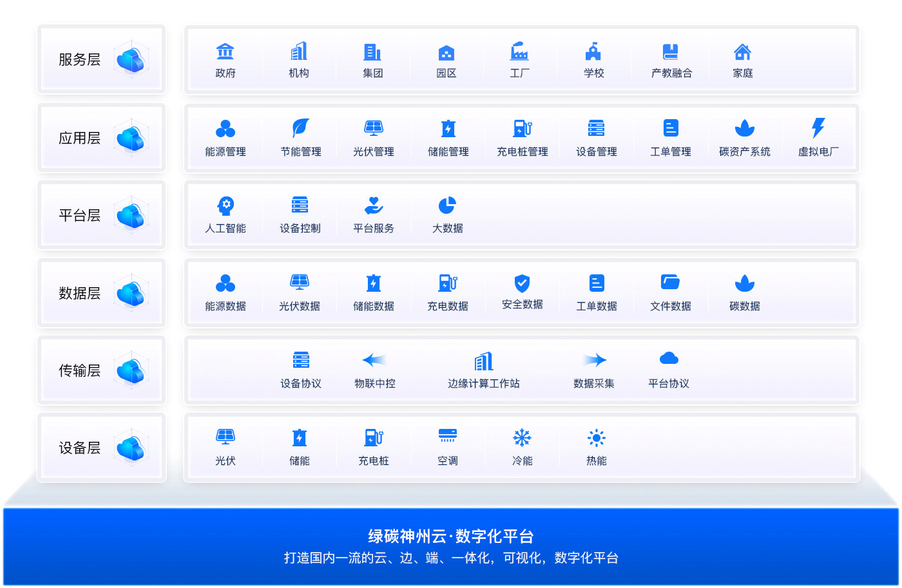Select the 充电桩 device charger icon
Screen dimensions: 902x588
tap(374, 437)
